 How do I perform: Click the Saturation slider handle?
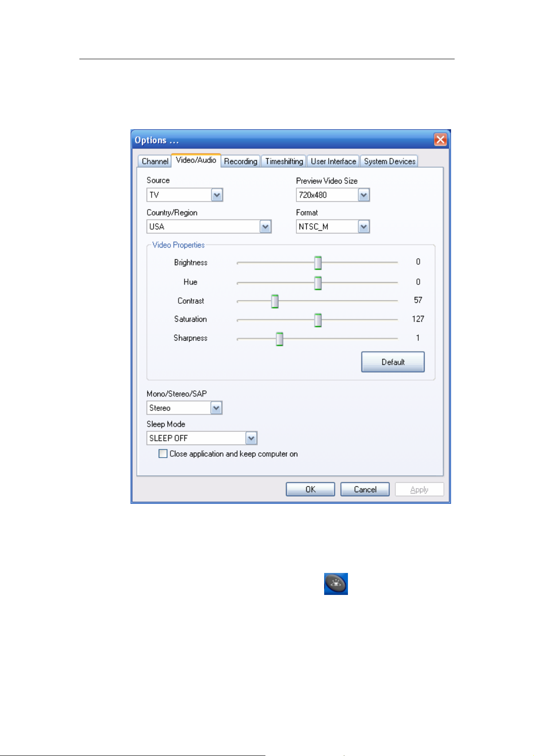point(318,320)
